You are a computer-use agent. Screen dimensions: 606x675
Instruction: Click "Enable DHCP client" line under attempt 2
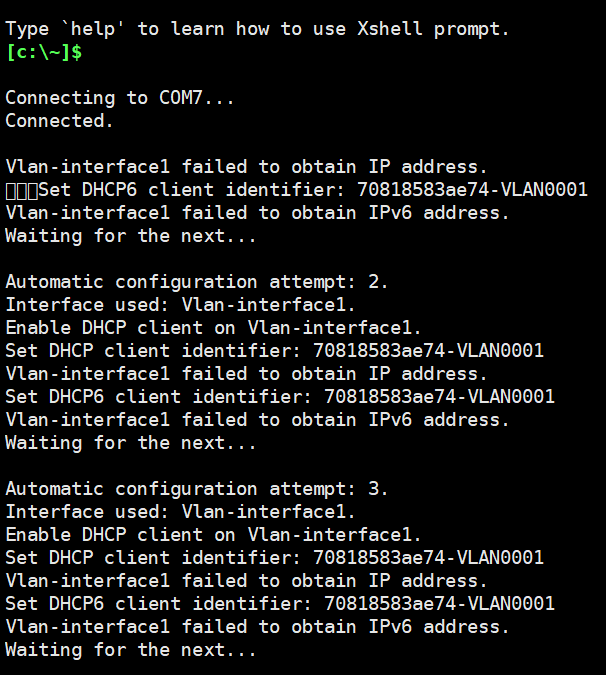click(213, 328)
